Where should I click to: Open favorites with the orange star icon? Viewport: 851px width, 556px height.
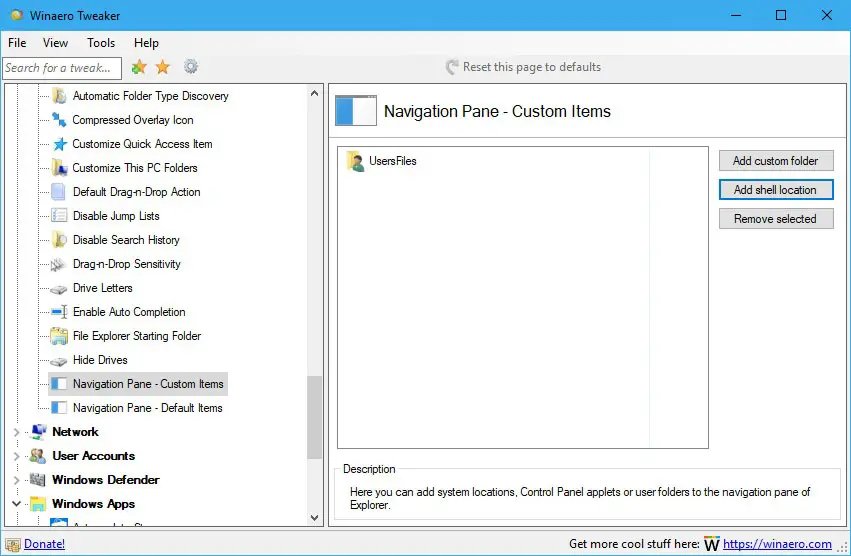click(163, 67)
